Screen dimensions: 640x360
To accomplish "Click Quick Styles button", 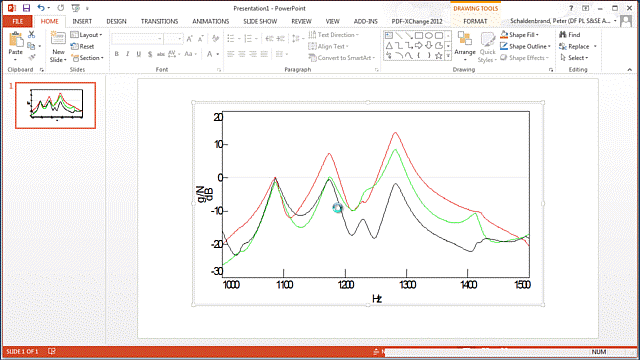I will point(487,47).
